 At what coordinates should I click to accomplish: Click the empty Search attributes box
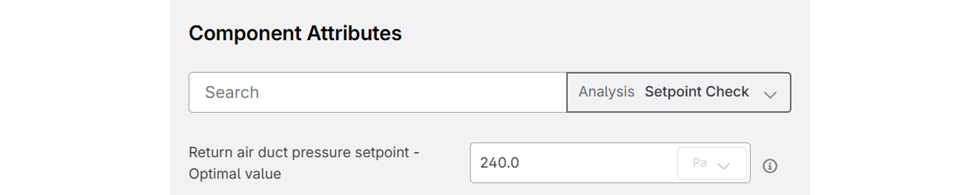coord(377,92)
